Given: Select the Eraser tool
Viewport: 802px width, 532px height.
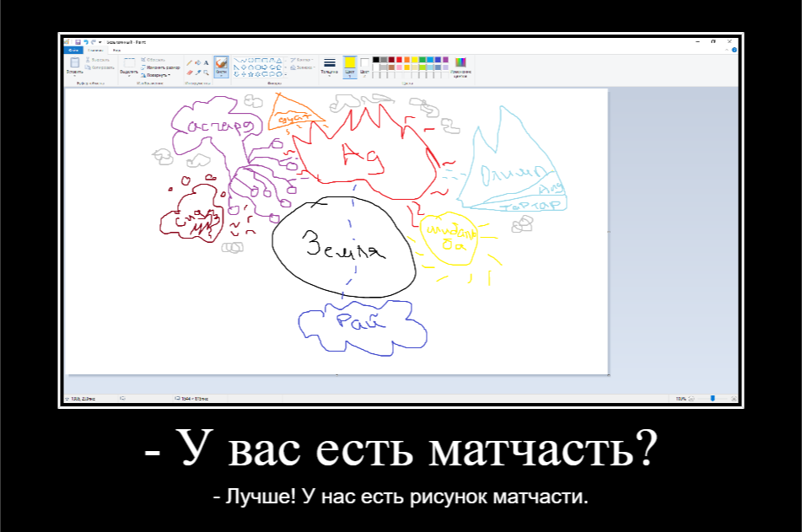Looking at the screenshot, I should point(189,73).
